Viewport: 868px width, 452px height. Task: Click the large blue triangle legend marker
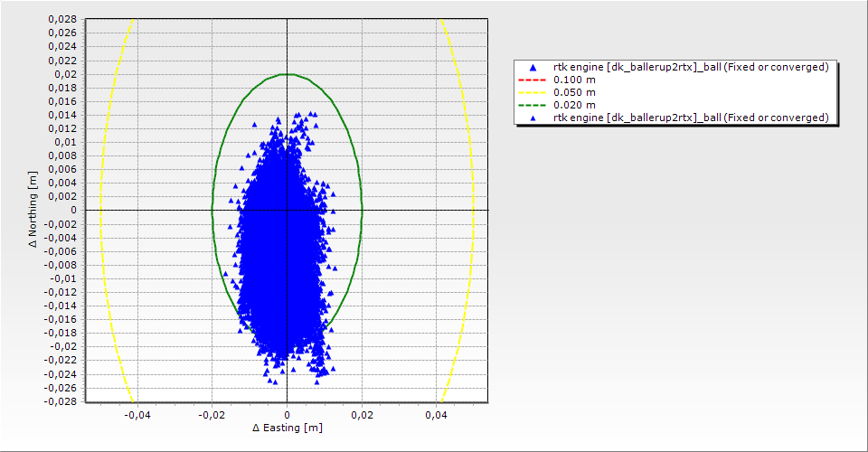[x=533, y=68]
